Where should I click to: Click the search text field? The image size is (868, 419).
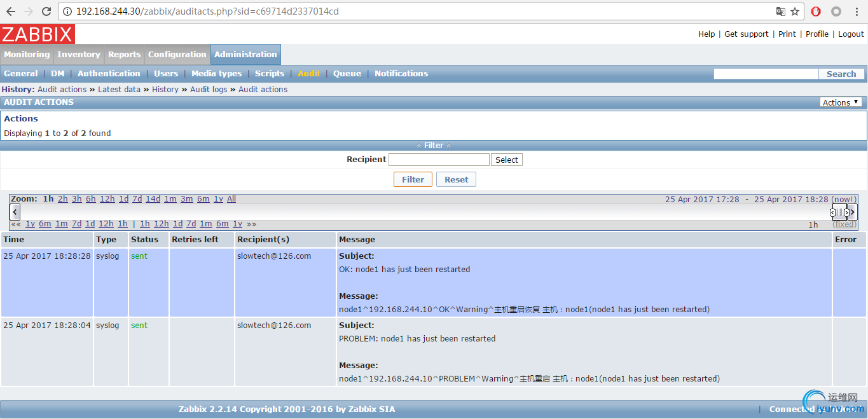coord(766,74)
